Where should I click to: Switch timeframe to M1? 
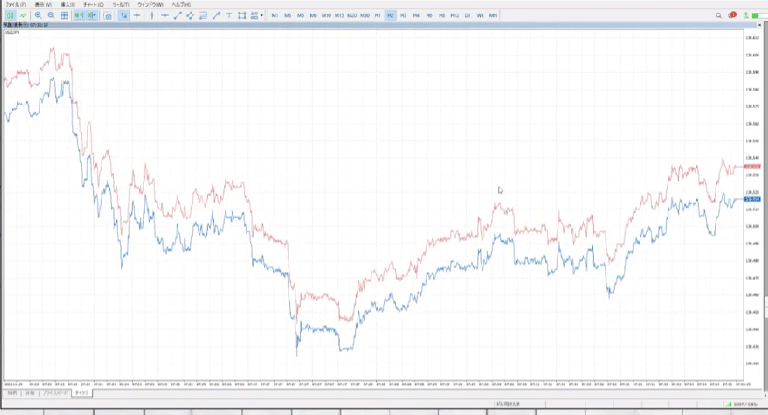coord(275,16)
